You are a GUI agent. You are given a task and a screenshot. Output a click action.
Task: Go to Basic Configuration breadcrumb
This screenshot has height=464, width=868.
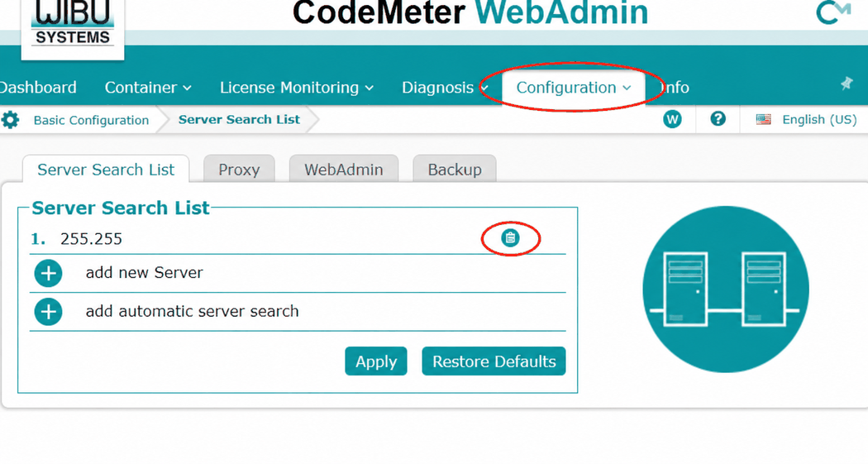tap(91, 120)
